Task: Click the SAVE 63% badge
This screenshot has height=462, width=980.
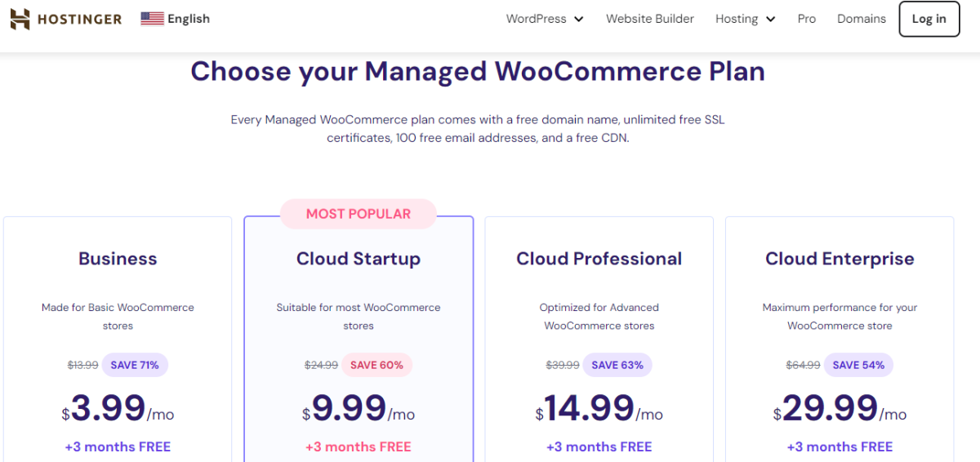Action: [617, 365]
